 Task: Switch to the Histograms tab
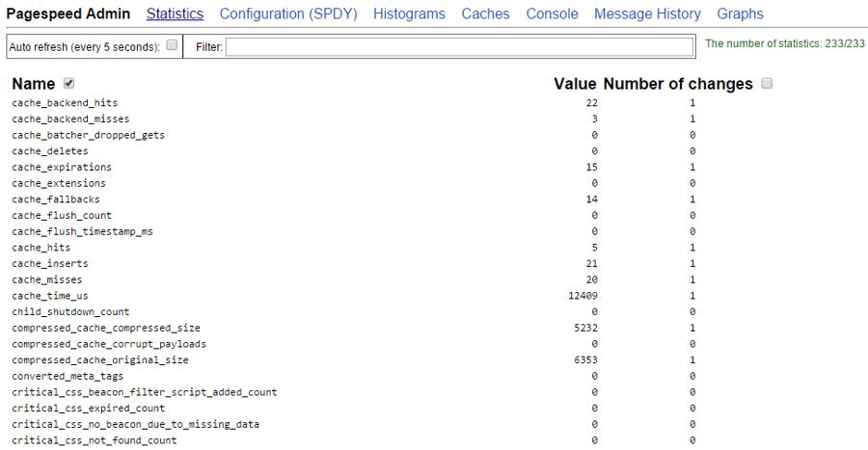point(409,13)
